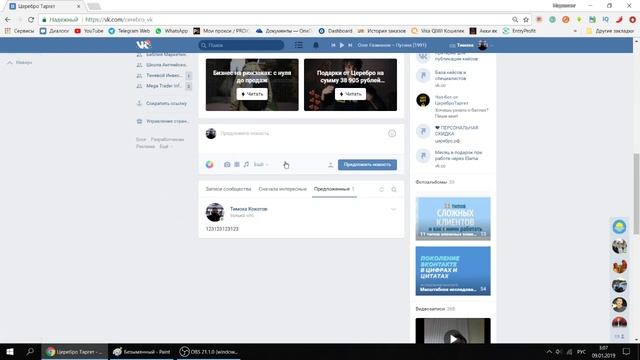Open the current track title in header
The height and width of the screenshot is (360, 640).
(392, 45)
